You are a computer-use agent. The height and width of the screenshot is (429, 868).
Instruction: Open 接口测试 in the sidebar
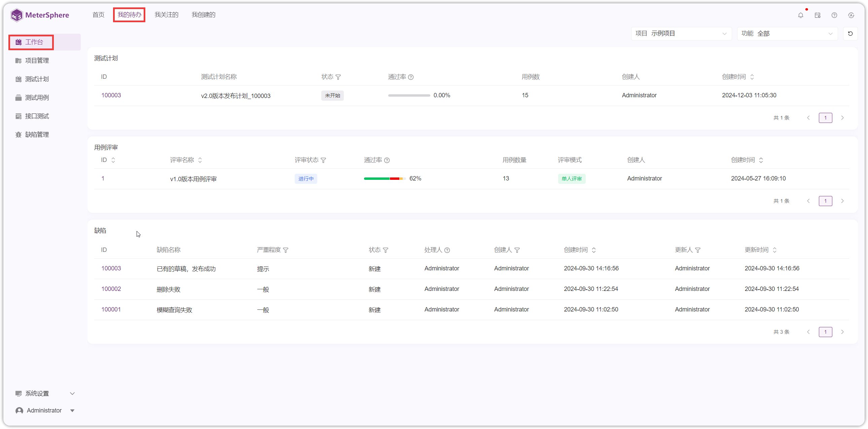[45, 116]
